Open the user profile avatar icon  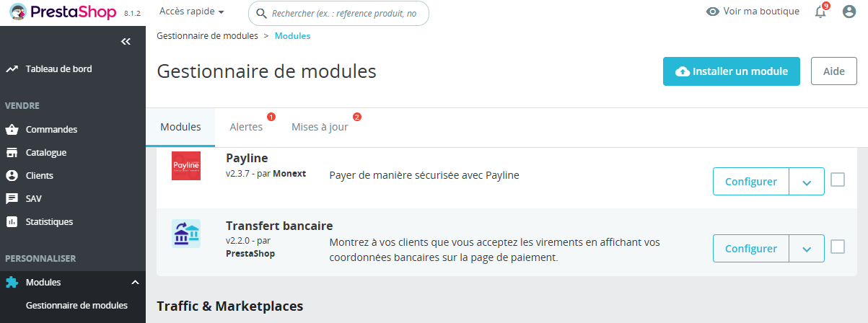[849, 12]
